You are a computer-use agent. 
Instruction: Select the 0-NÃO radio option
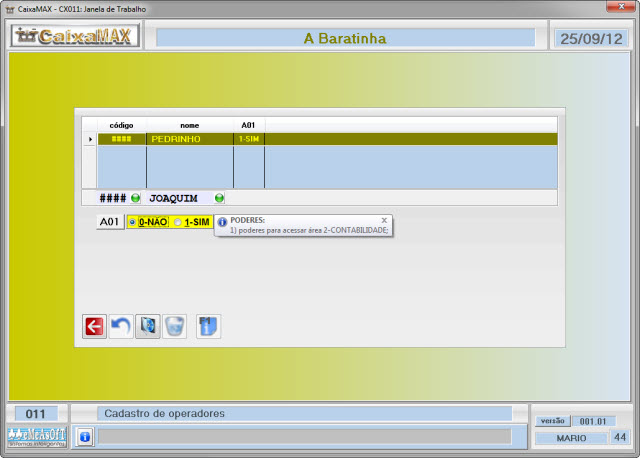click(x=133, y=222)
